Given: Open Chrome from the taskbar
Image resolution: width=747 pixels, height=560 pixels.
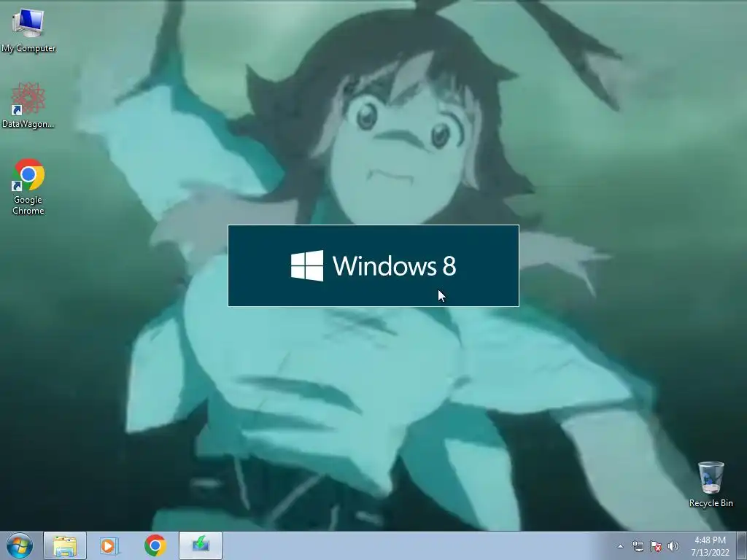Looking at the screenshot, I should point(155,545).
